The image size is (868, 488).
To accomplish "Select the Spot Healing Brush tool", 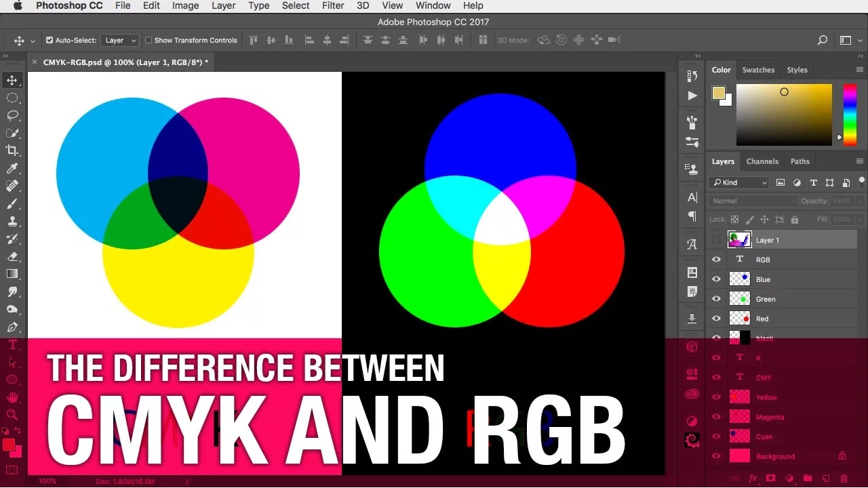I will [12, 186].
